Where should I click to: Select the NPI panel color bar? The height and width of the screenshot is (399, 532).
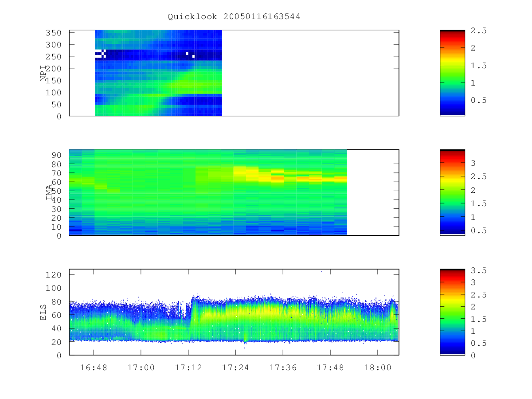click(452, 73)
